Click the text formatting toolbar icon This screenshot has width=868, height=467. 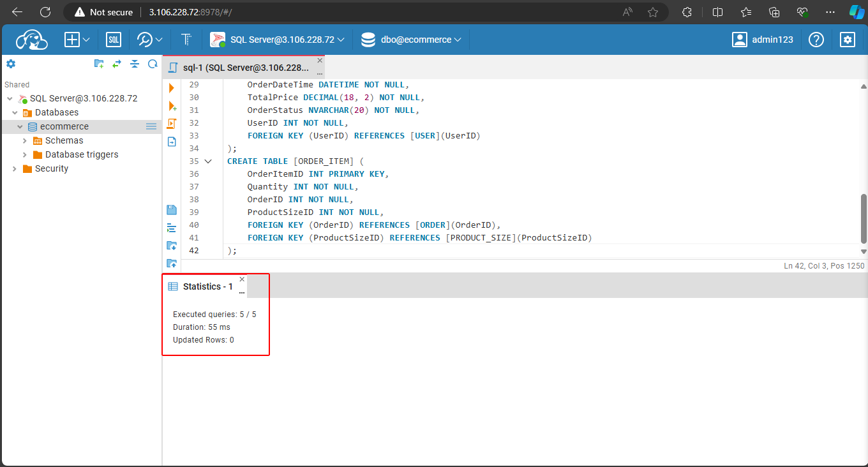186,40
